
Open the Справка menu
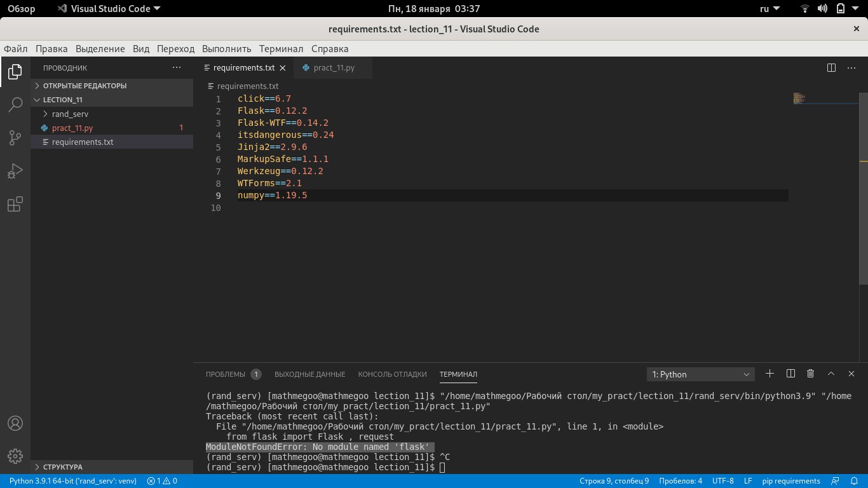click(x=330, y=49)
